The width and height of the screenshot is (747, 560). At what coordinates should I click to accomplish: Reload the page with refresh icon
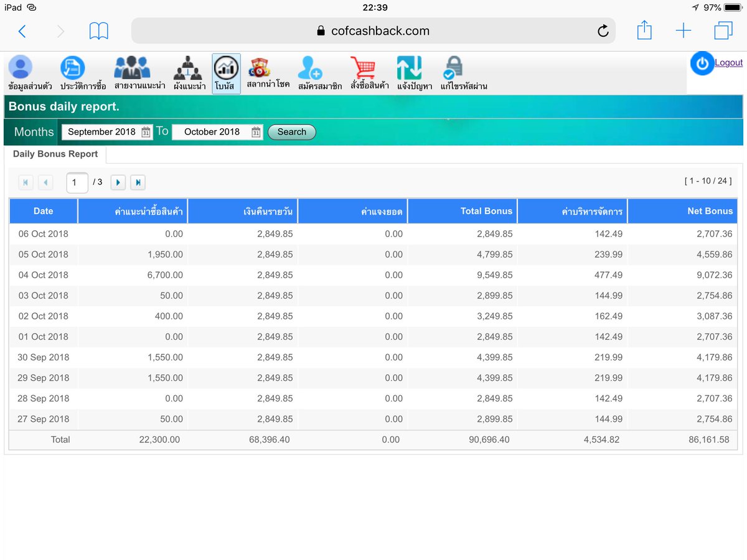603,31
